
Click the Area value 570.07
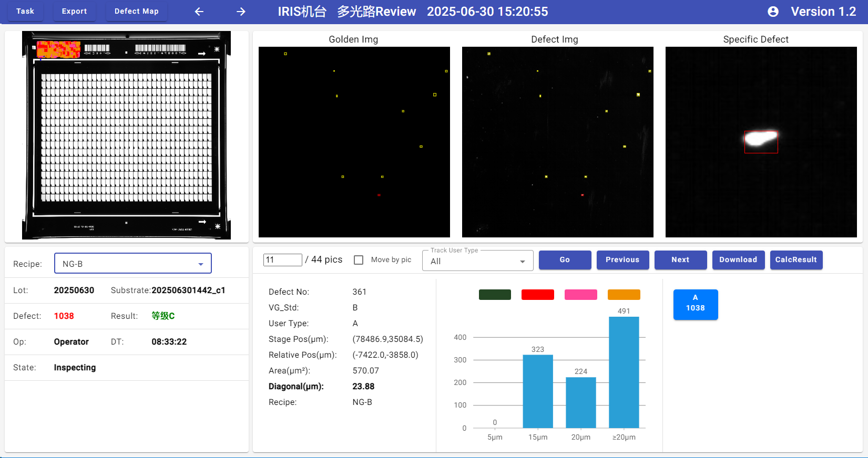coord(366,371)
